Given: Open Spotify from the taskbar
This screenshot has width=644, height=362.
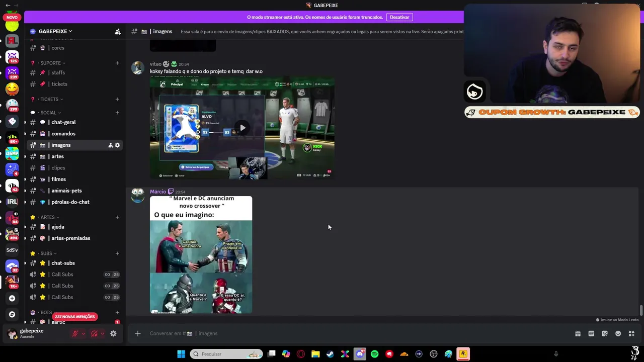Looking at the screenshot, I should click(x=374, y=354).
